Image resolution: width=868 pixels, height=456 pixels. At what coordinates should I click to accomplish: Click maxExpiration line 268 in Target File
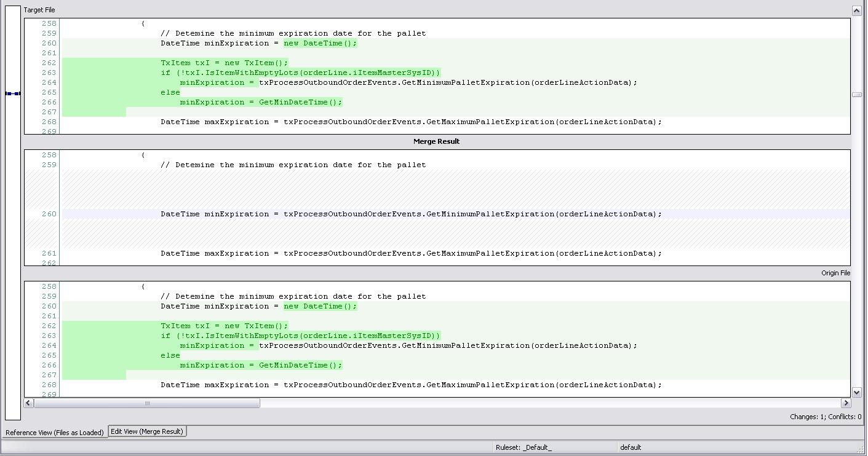(x=412, y=122)
